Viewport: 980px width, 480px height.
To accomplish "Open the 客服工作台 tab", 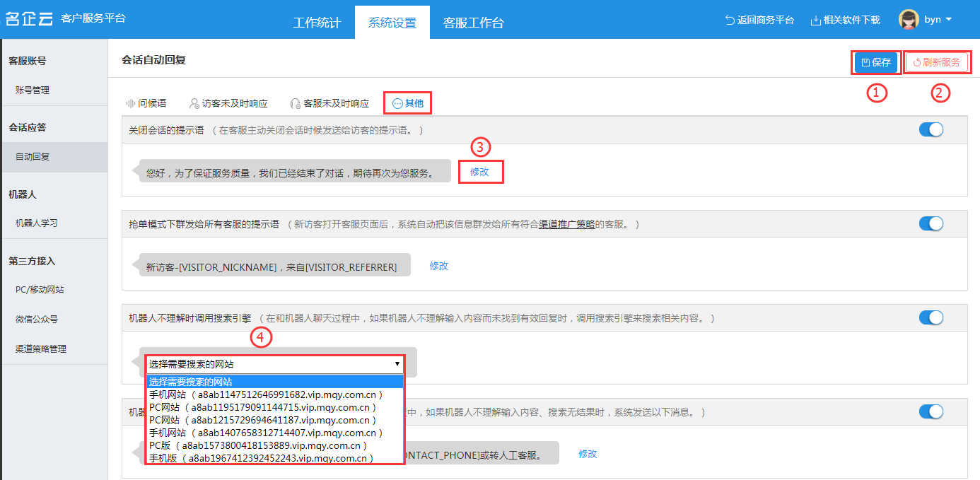I will tap(473, 23).
